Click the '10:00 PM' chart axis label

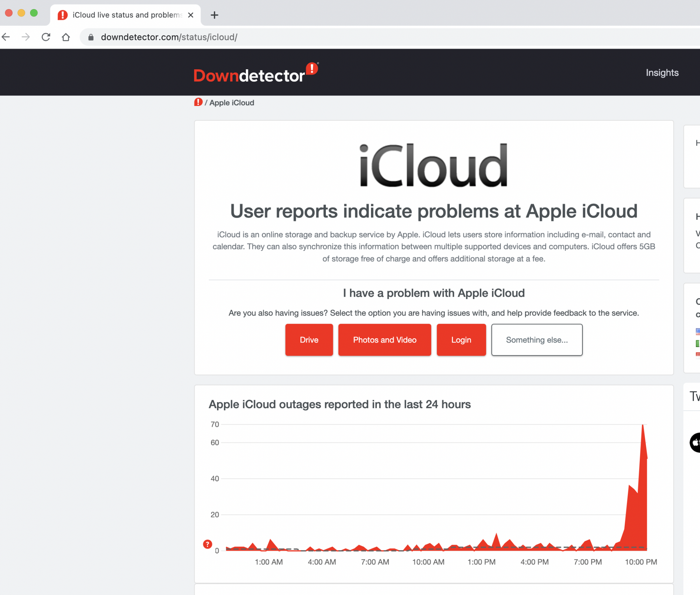point(641,562)
